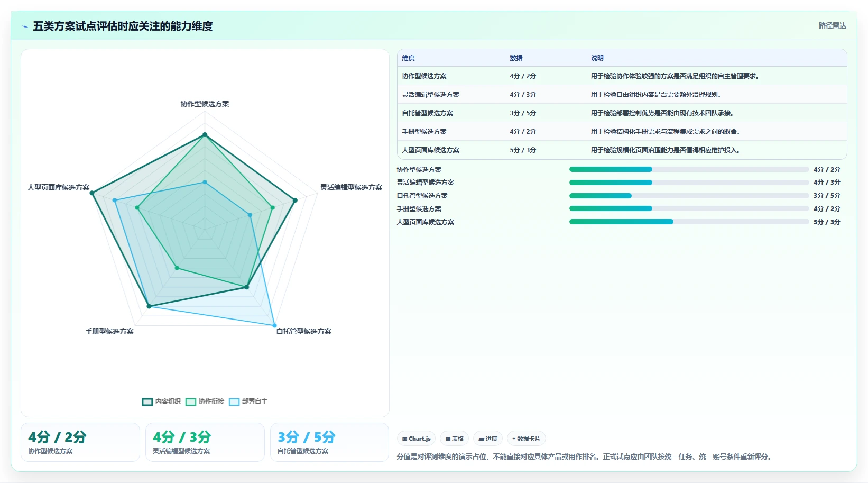Click description 用于检验结构化手册需求与流程集成需求之间的取舍。
This screenshot has height=483, width=868.
coord(667,132)
